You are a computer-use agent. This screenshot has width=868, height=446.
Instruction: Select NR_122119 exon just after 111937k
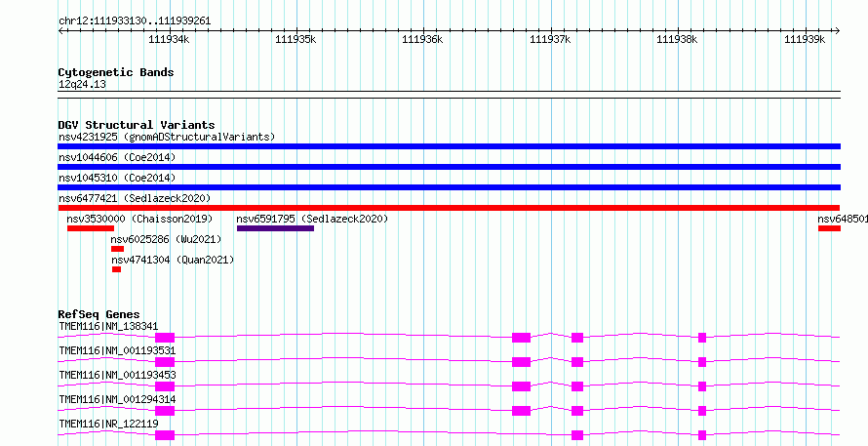[577, 435]
